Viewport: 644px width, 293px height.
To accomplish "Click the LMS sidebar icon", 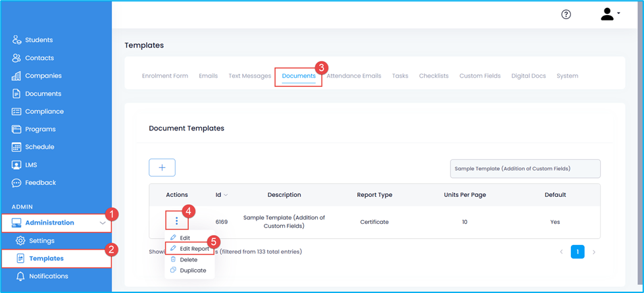I will (16, 165).
